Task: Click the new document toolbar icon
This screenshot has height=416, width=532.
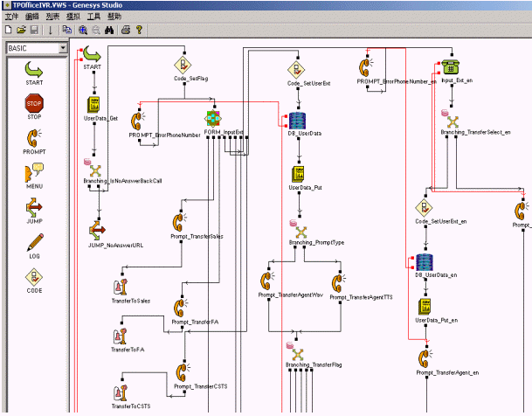Action: tap(9, 30)
